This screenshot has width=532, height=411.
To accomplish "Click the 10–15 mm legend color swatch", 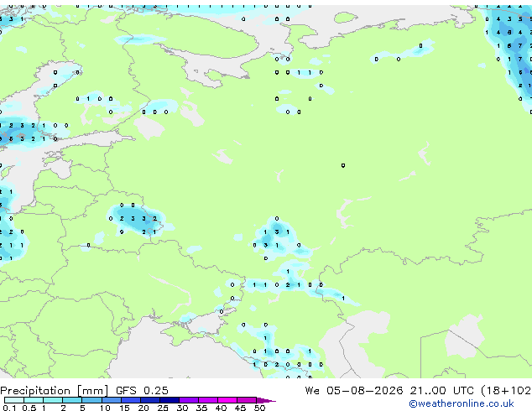I will tap(111, 400).
